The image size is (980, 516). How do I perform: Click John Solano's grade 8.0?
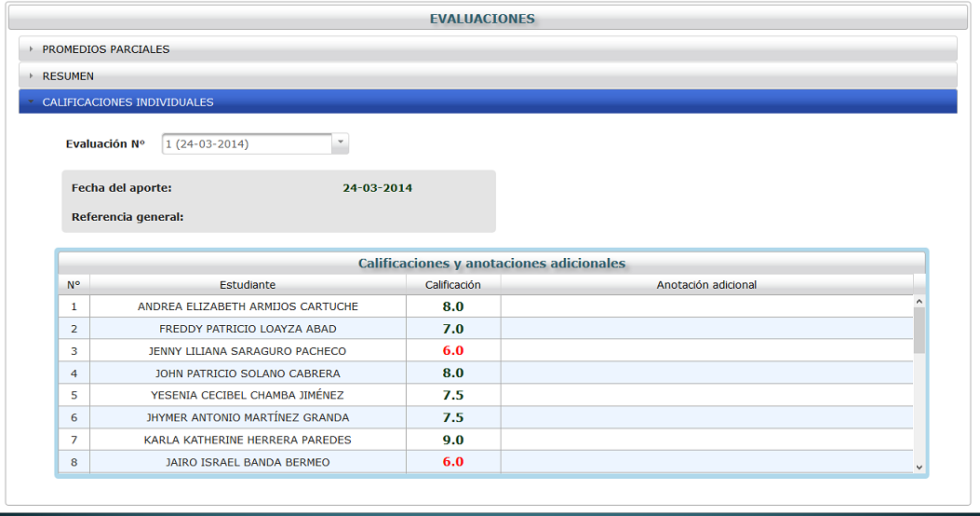453,373
